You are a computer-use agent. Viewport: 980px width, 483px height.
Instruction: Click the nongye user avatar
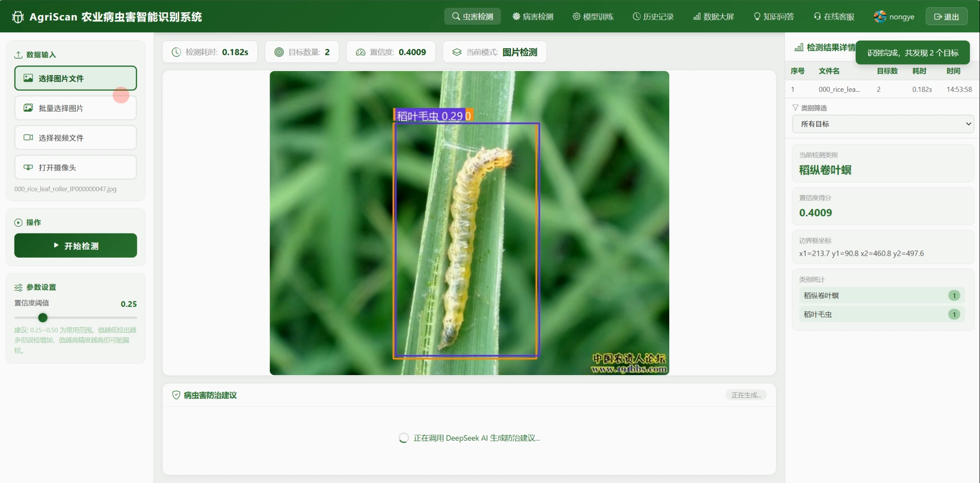[880, 16]
